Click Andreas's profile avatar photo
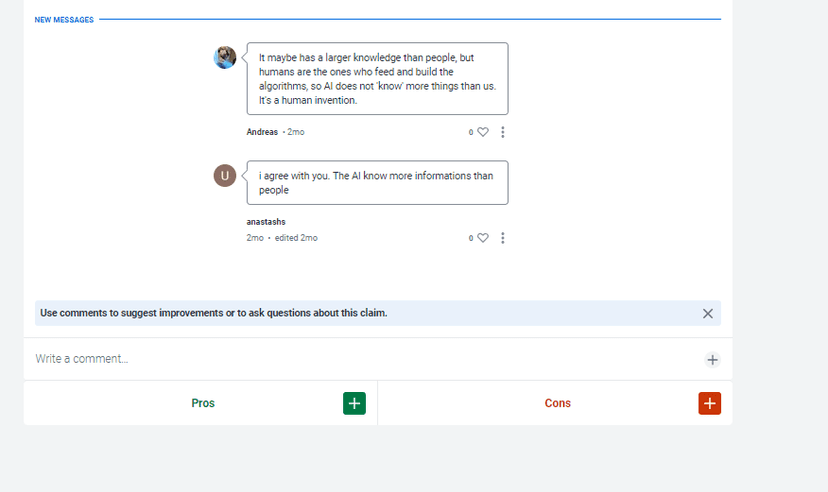Viewport: 828px width, 492px height. click(225, 57)
